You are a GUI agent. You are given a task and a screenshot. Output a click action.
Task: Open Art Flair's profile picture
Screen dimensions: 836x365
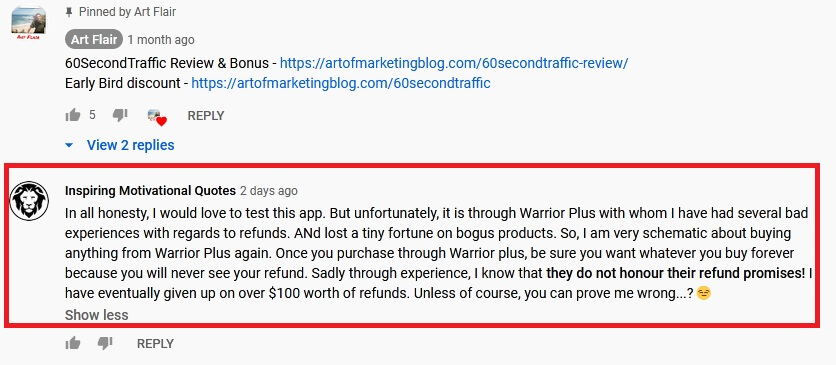(29, 23)
